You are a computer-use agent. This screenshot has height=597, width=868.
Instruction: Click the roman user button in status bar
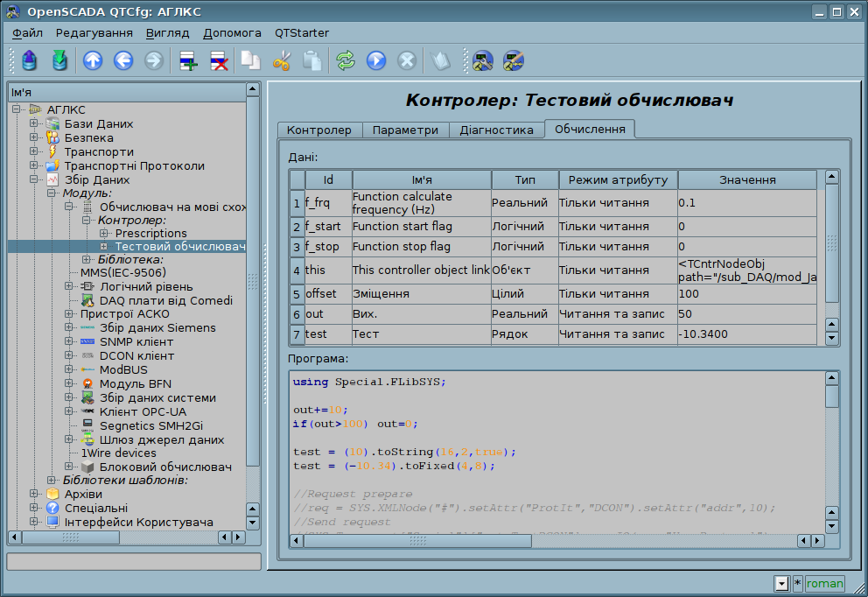(824, 583)
